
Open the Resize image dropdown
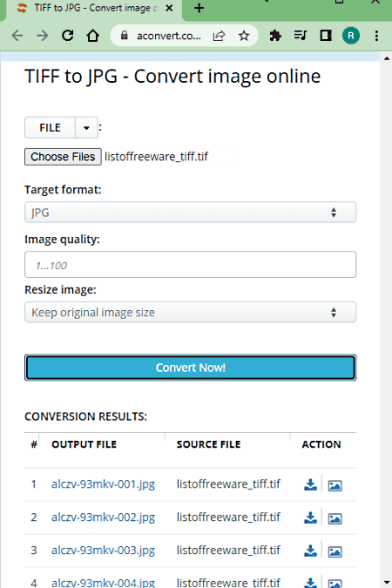coord(190,312)
